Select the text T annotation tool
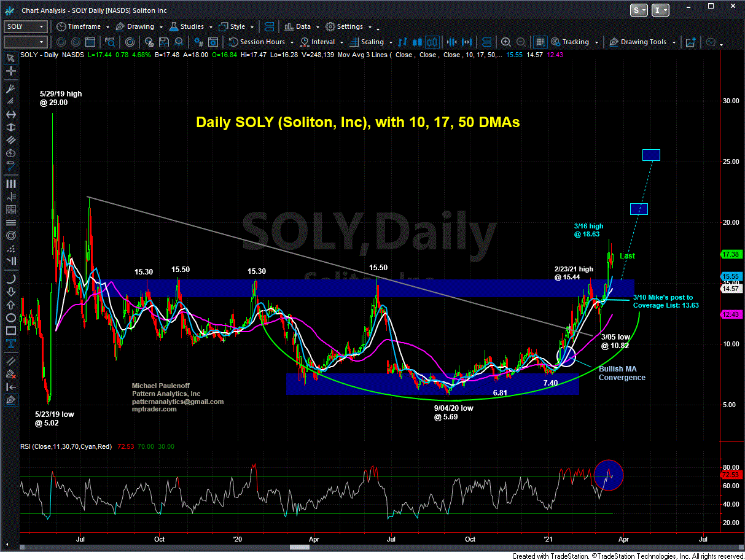The width and height of the screenshot is (745, 560). click(x=10, y=343)
